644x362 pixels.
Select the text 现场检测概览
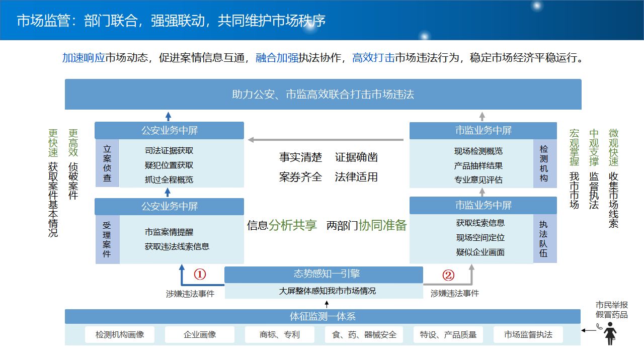tap(478, 151)
